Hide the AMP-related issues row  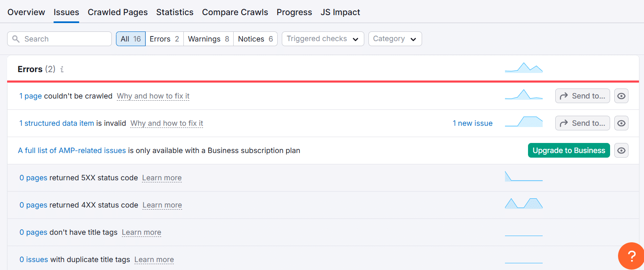pos(621,151)
